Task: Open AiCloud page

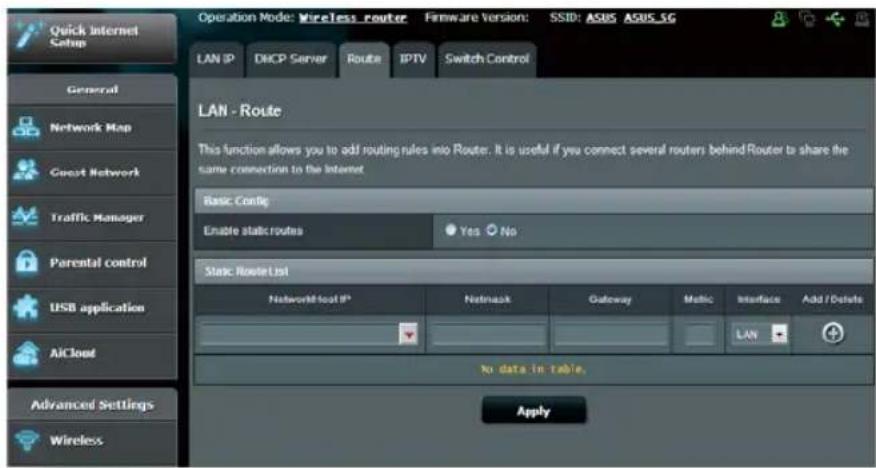Action: click(x=93, y=354)
